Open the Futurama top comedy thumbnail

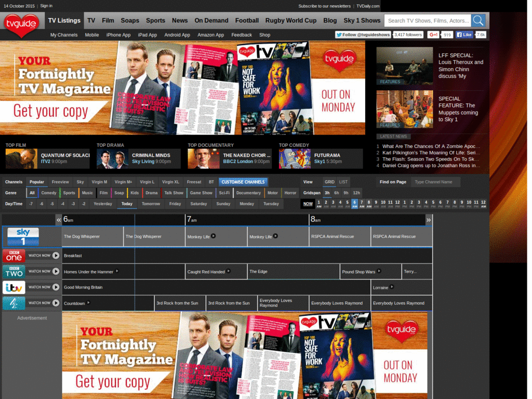tap(295, 159)
